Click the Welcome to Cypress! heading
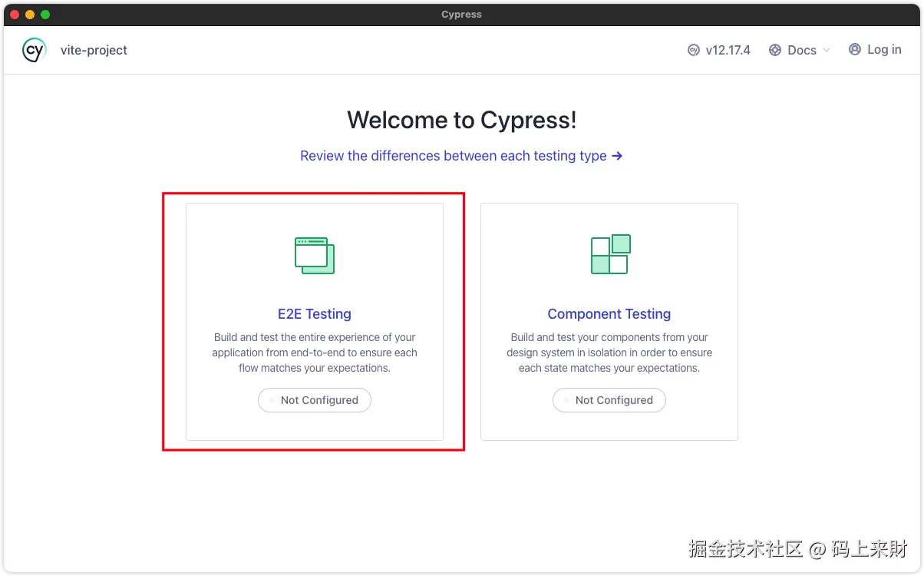This screenshot has width=924, height=576. tap(462, 120)
